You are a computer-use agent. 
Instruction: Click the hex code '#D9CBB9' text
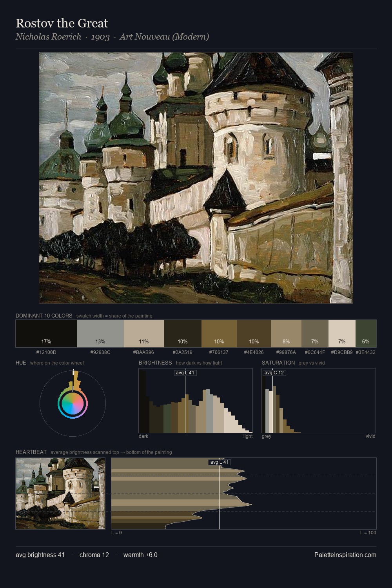342,352
